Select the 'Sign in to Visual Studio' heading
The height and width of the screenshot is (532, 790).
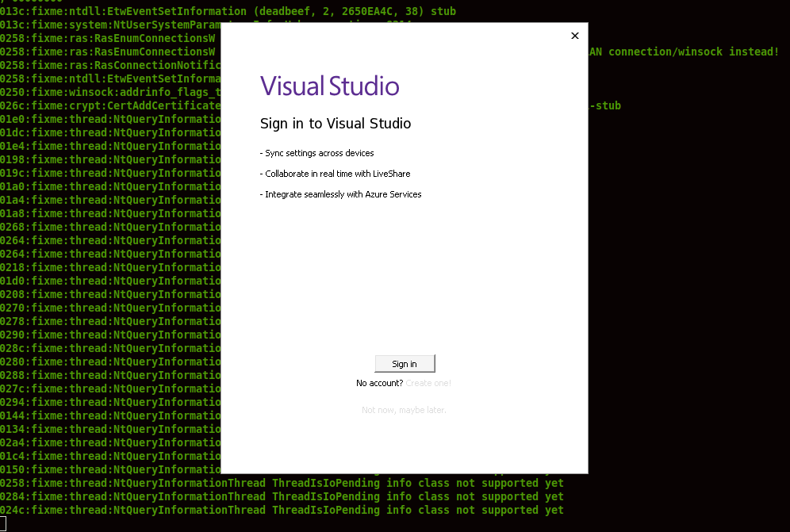point(336,124)
